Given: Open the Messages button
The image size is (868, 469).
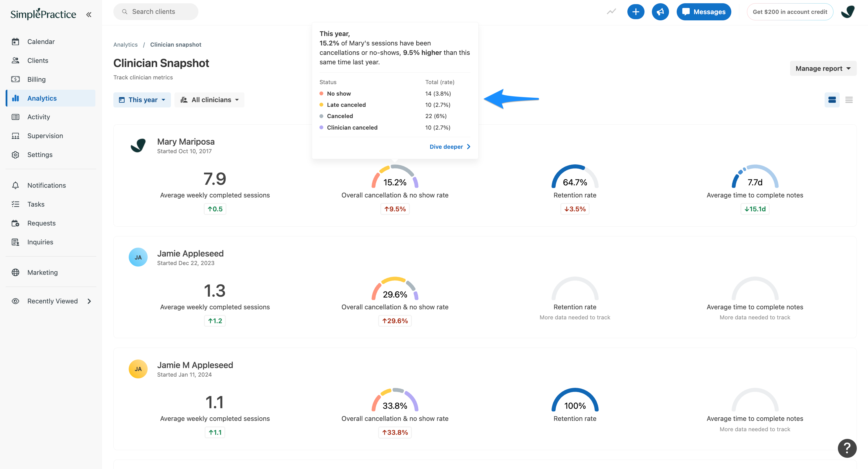Looking at the screenshot, I should click(704, 12).
